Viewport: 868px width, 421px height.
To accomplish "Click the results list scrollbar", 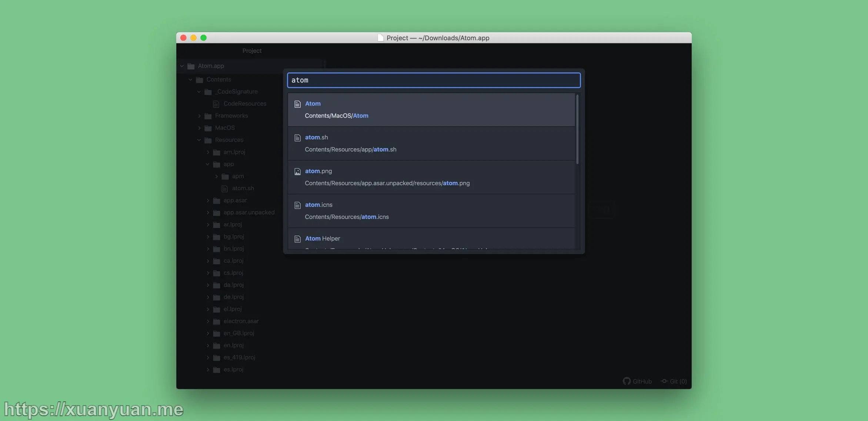I will coord(577,129).
